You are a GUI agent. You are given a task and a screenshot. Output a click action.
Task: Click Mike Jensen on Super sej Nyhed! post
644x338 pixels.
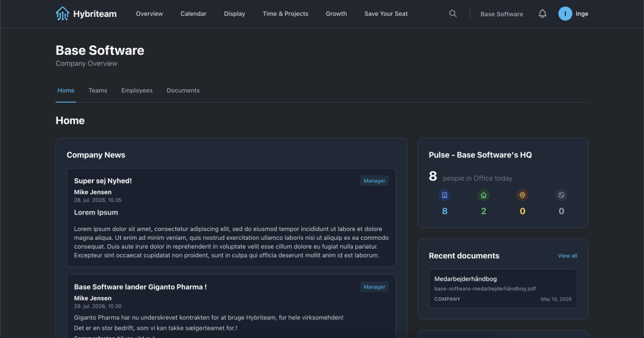click(x=93, y=192)
